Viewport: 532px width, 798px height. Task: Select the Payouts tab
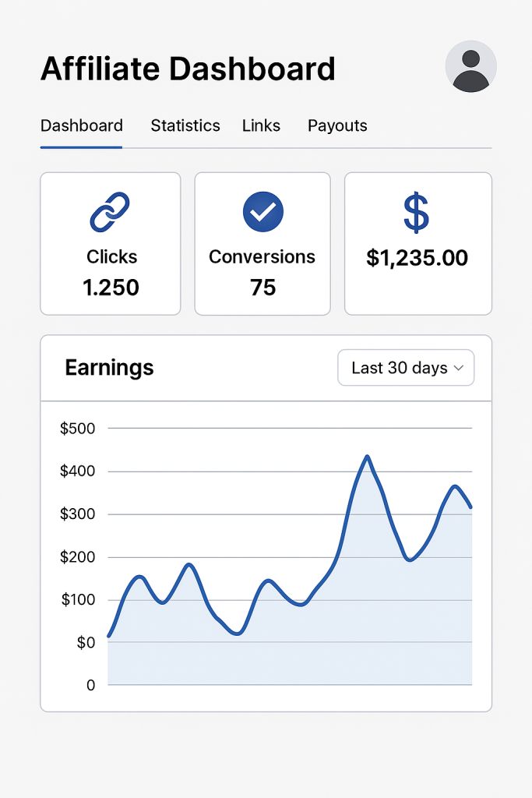point(337,125)
